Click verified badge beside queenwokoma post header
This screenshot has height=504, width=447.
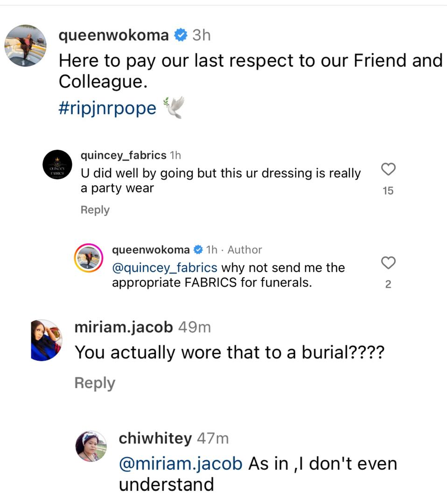[x=181, y=35]
